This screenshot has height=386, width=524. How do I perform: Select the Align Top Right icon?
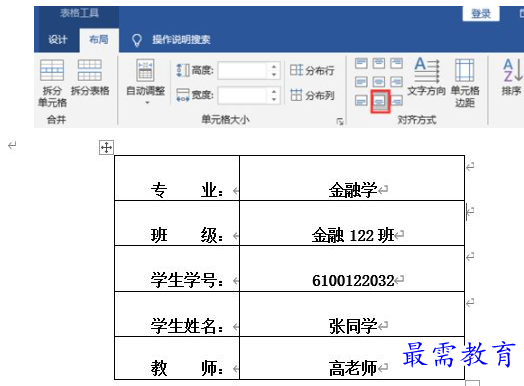point(396,63)
